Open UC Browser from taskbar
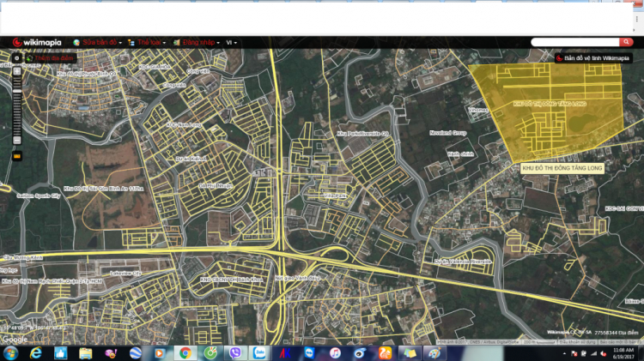The width and height of the screenshot is (644, 361). [x=385, y=353]
